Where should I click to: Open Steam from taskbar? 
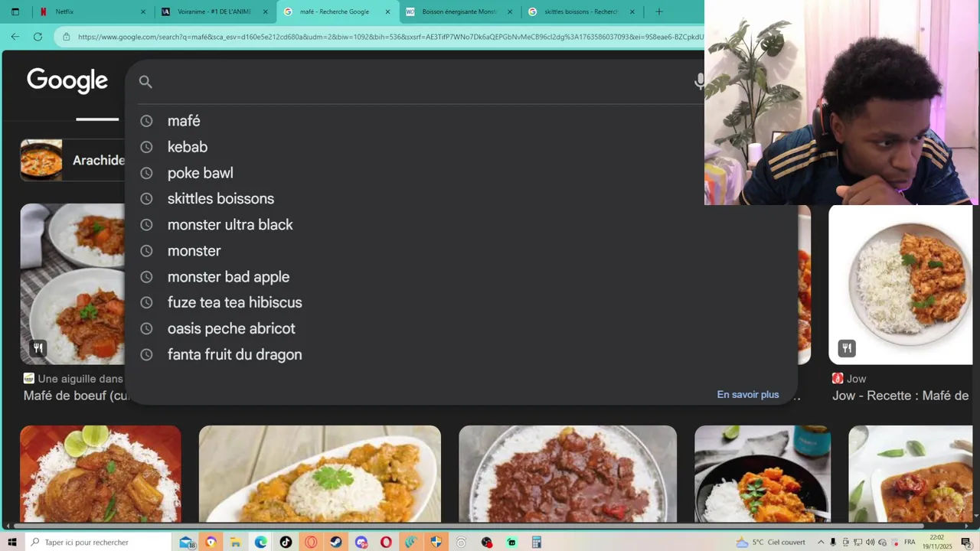tap(336, 542)
